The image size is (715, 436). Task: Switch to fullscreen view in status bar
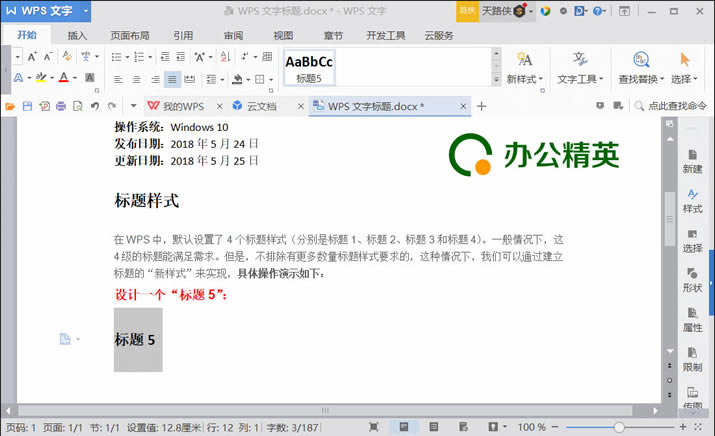373,427
